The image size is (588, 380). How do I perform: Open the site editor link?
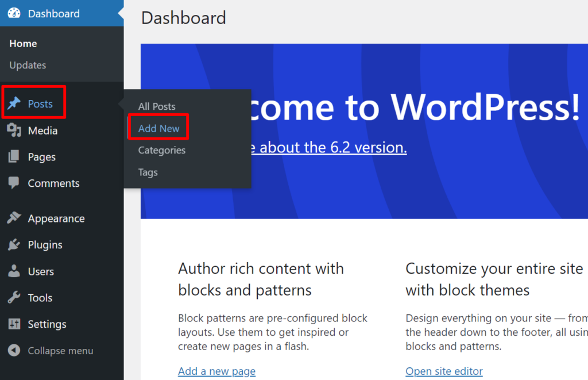[444, 371]
